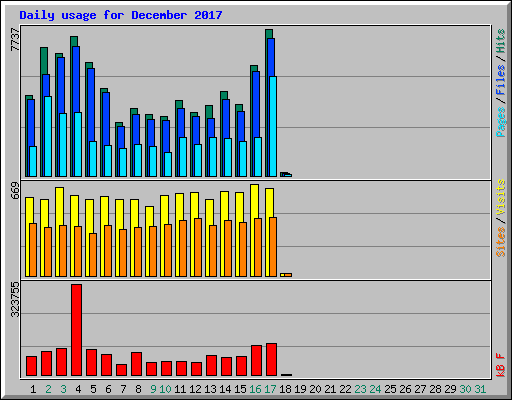Click day label 22 on the x-axis
The image size is (512, 400).
coord(345,389)
